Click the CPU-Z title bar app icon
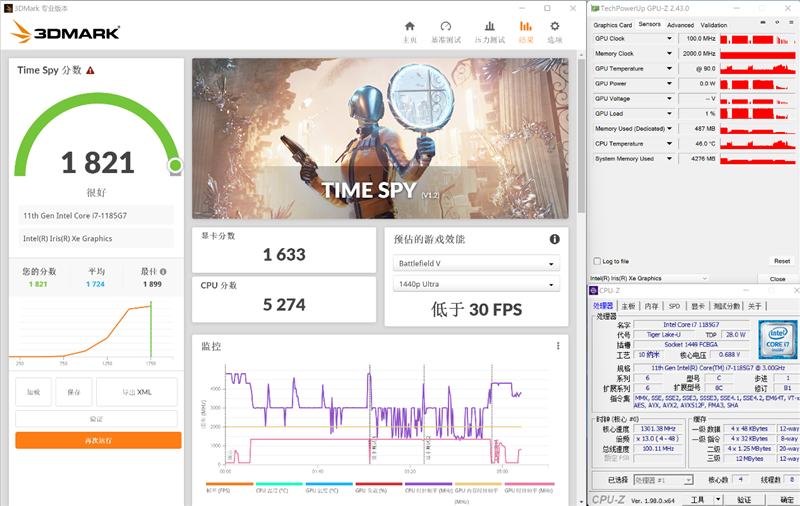The image size is (800, 506). tap(594, 290)
